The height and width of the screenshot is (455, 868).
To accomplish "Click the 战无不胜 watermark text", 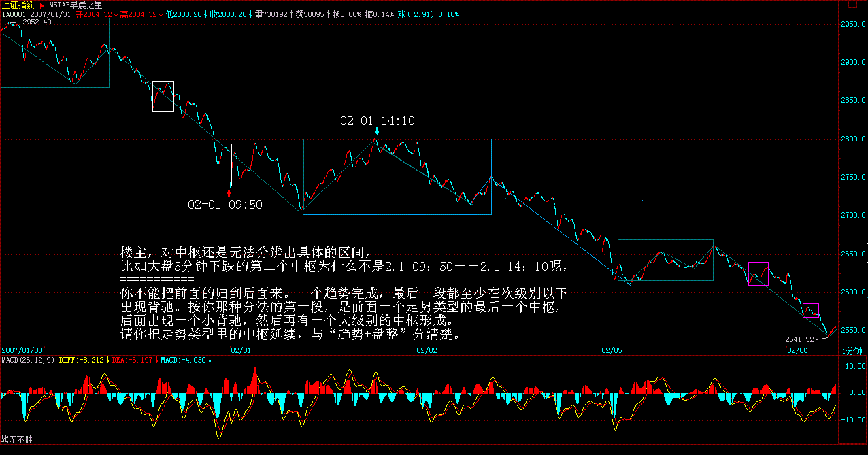I will pos(16,440).
